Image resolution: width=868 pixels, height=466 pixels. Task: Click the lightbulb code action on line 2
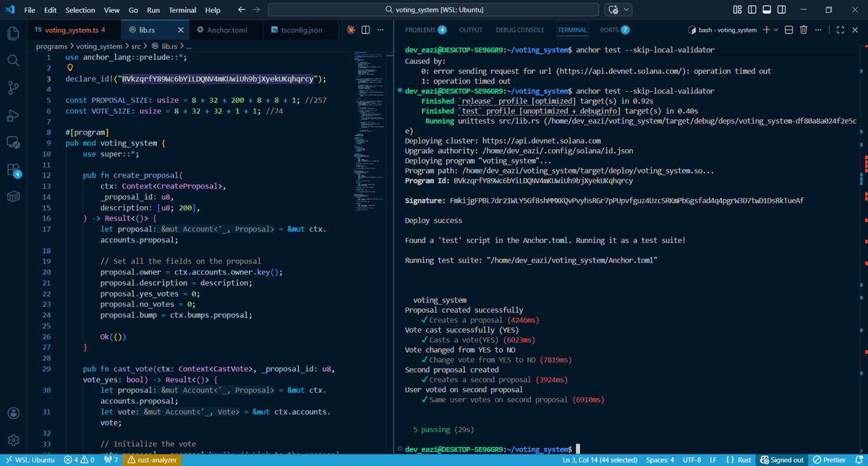pyautogui.click(x=69, y=68)
